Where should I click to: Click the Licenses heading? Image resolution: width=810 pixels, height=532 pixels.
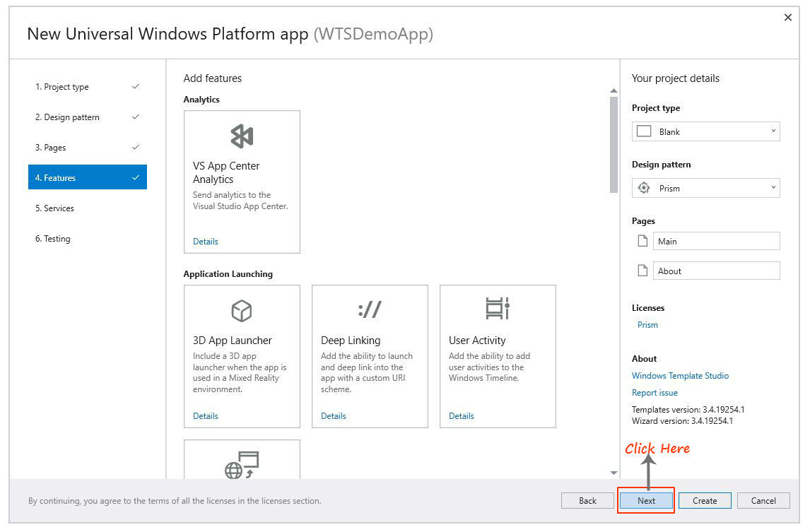(648, 308)
